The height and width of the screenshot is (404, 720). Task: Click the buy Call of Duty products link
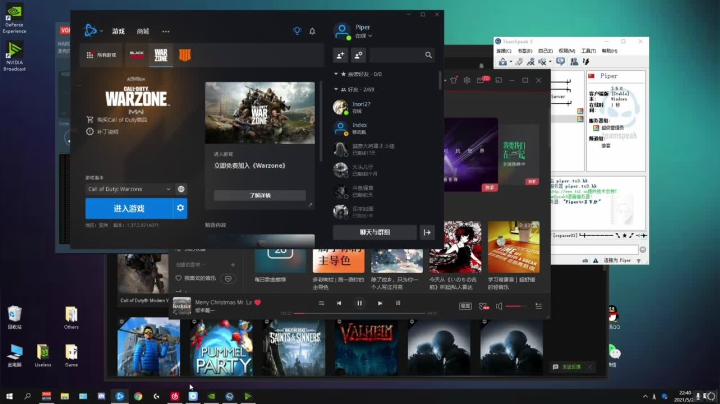pyautogui.click(x=117, y=120)
